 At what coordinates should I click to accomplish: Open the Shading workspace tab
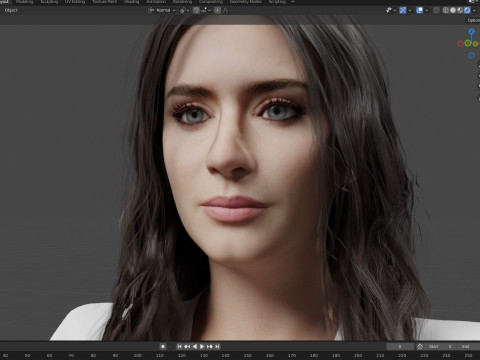(131, 2)
